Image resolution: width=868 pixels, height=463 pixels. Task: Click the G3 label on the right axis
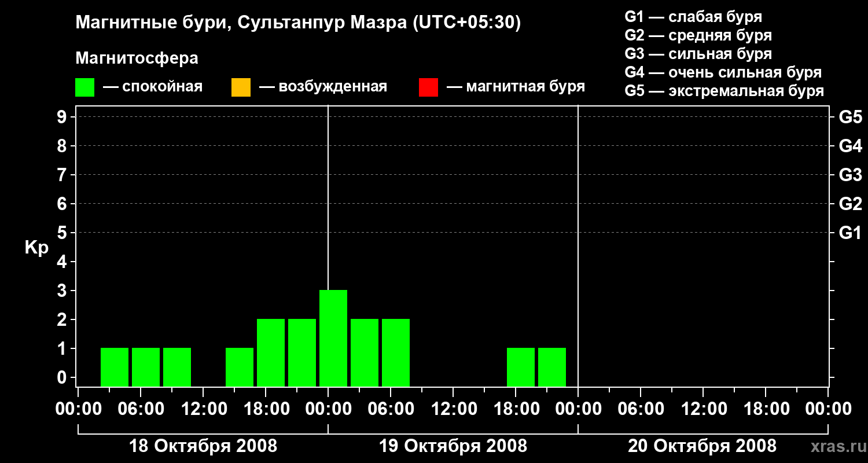(x=850, y=175)
